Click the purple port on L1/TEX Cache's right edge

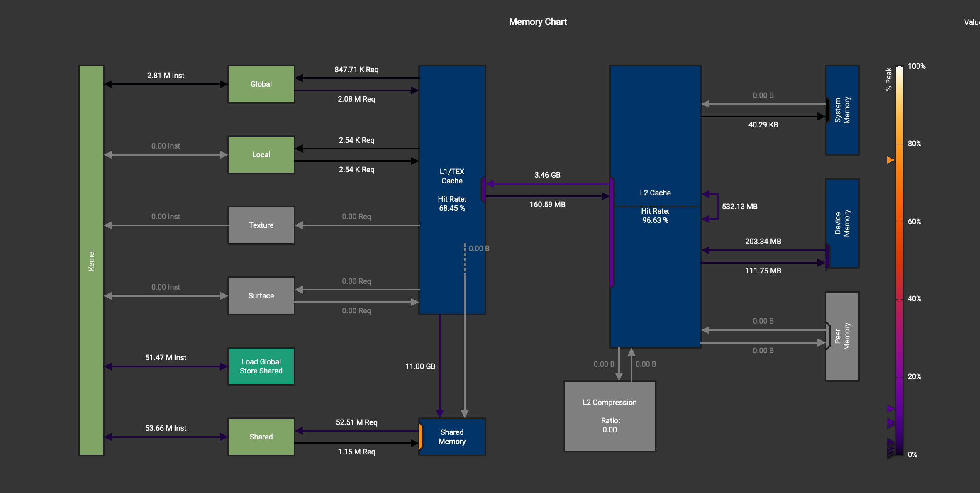(483, 190)
